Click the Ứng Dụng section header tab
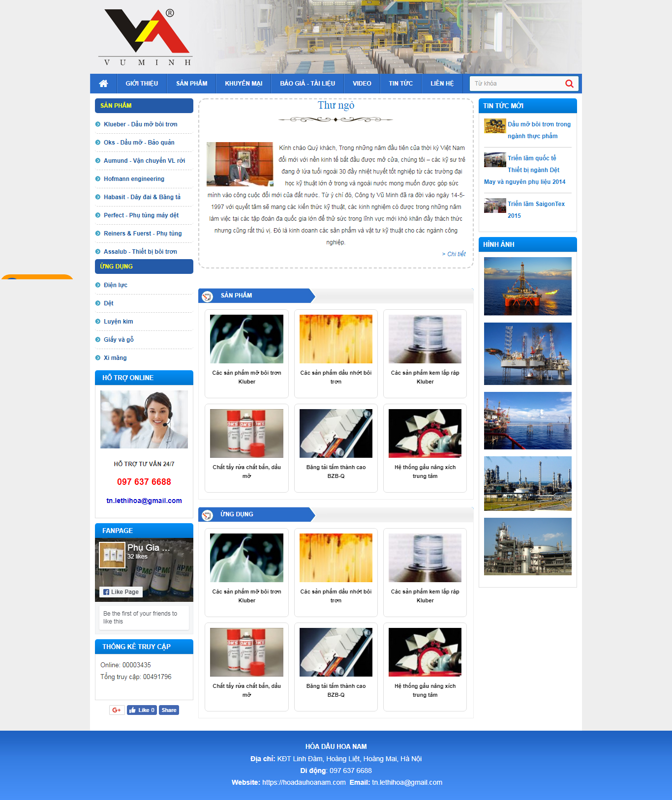The width and height of the screenshot is (672, 800). [x=256, y=514]
